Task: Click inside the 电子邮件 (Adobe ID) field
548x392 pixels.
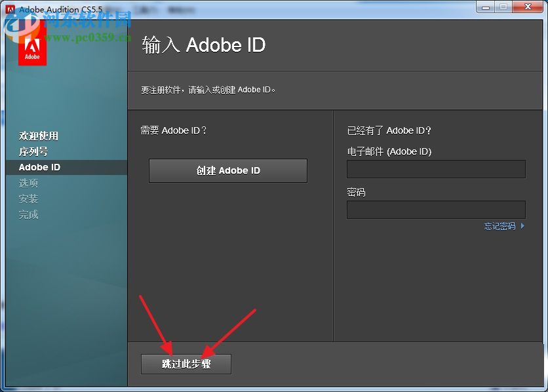Action: click(436, 169)
